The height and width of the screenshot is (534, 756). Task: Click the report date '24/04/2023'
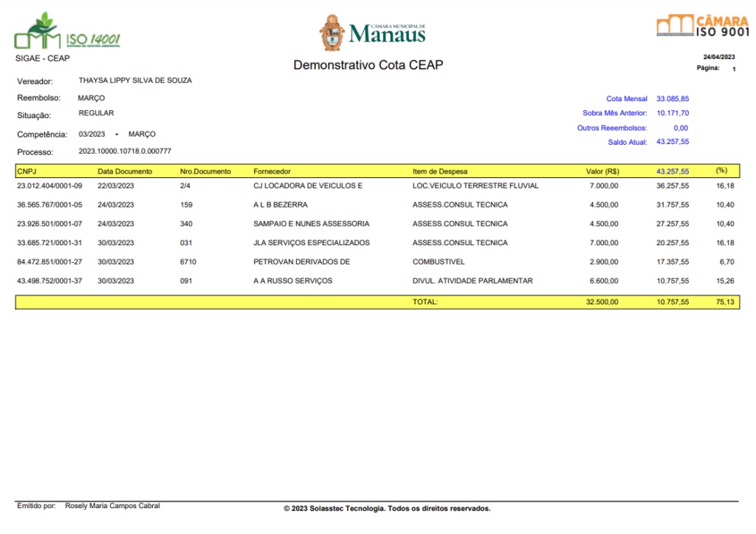coord(719,57)
